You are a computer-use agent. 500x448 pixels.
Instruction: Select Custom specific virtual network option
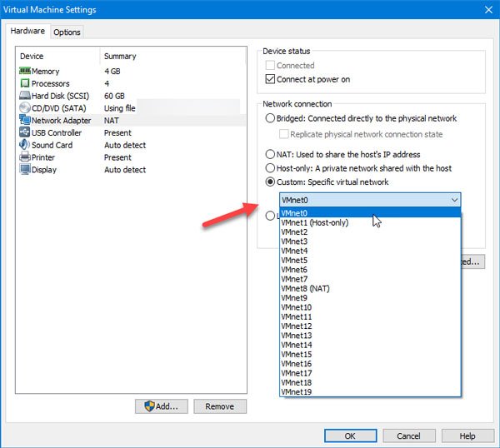[270, 182]
